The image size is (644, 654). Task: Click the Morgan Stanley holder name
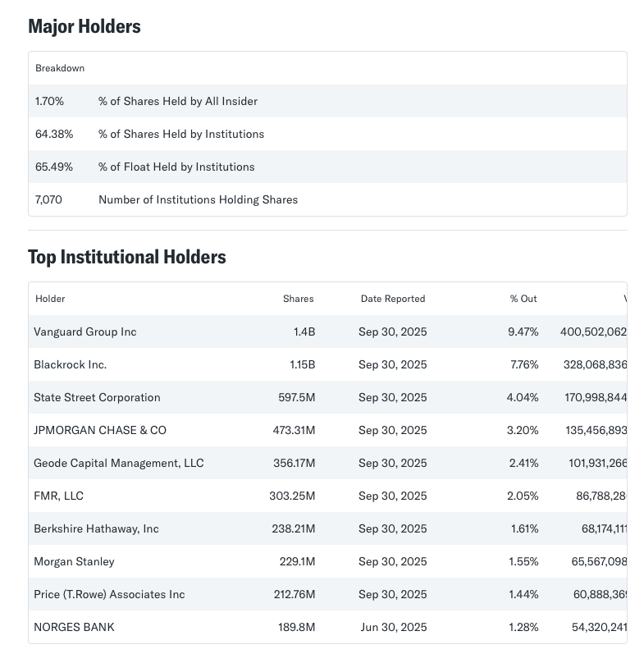click(x=74, y=561)
